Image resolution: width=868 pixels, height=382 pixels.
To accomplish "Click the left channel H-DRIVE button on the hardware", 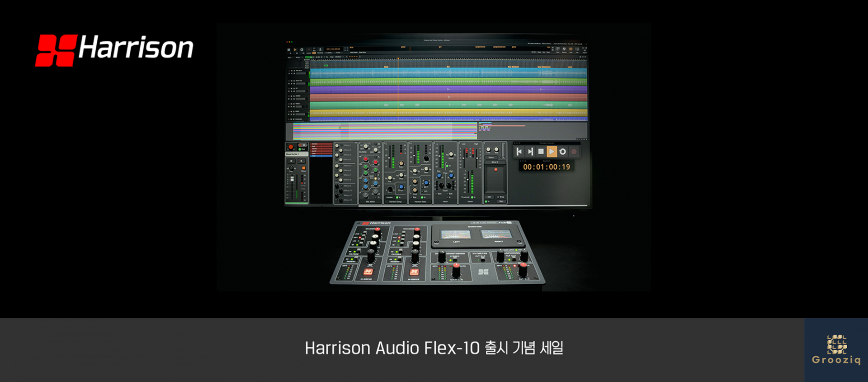I will [x=368, y=272].
